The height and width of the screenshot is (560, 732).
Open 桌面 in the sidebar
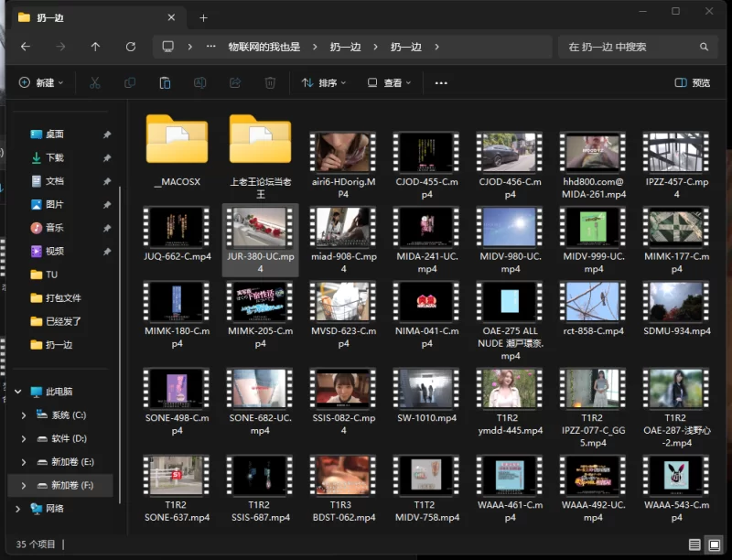tap(55, 135)
